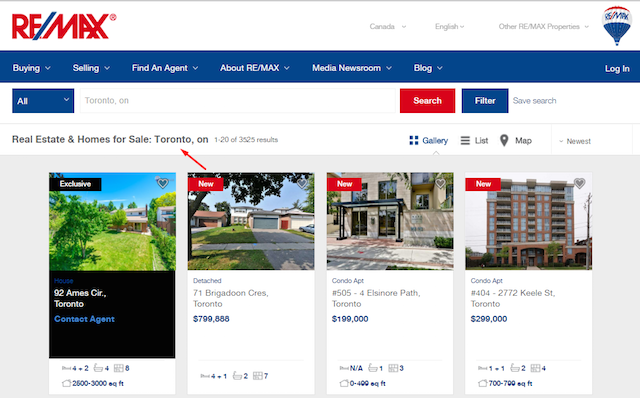
Task: Open the Buying menu
Action: tap(31, 68)
